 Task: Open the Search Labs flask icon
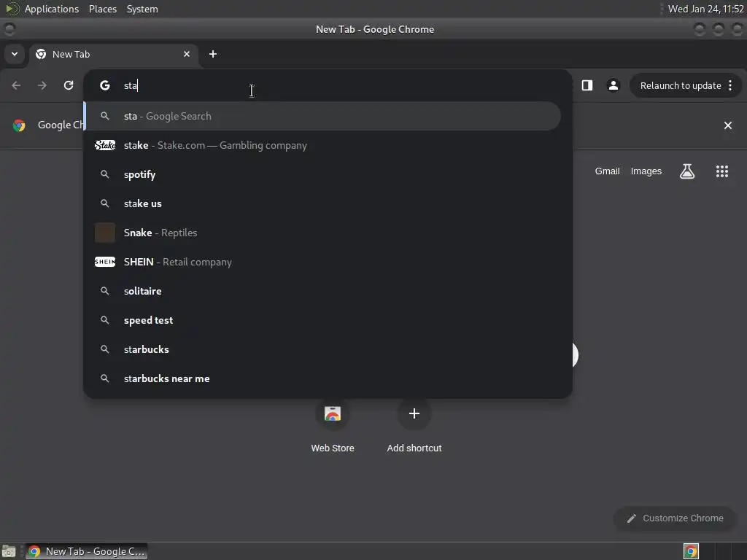[687, 171]
